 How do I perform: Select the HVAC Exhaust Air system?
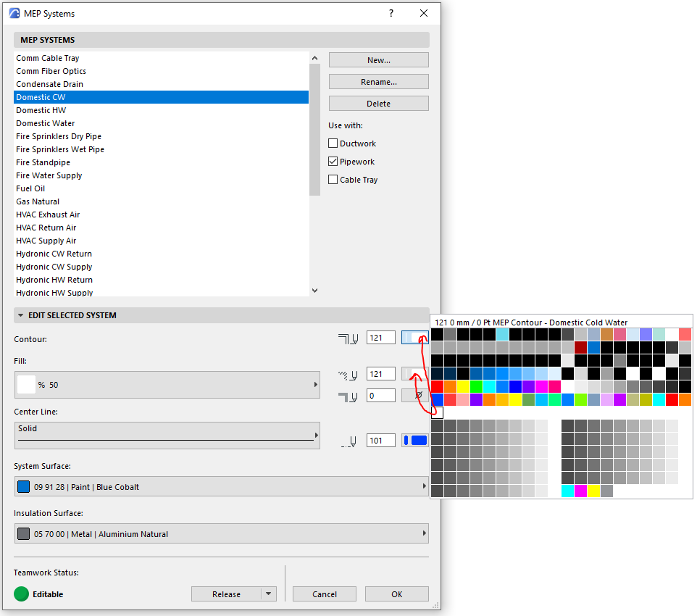162,215
